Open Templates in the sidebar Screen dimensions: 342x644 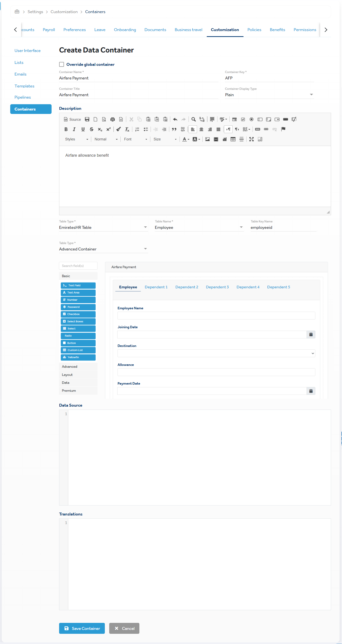(24, 86)
